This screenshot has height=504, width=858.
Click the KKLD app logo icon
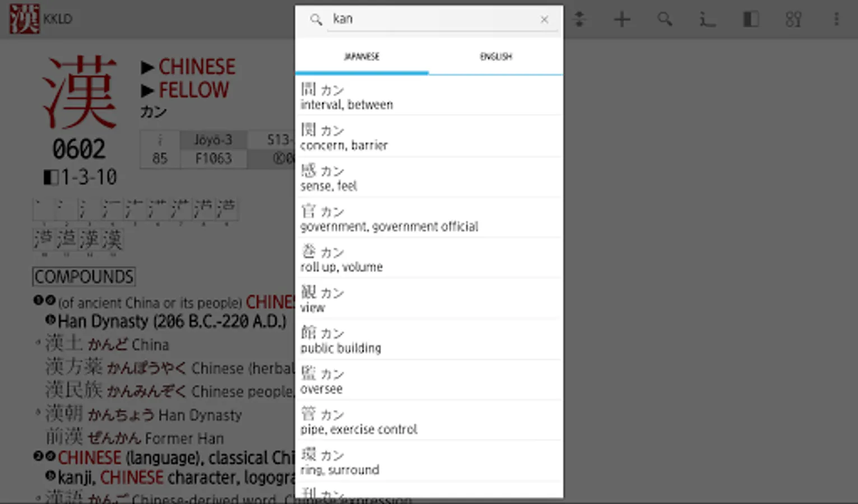(24, 18)
